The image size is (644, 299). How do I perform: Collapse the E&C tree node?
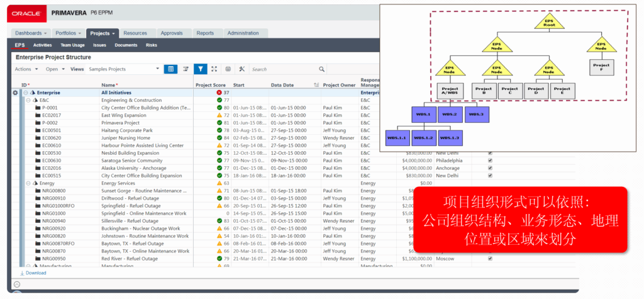click(28, 100)
